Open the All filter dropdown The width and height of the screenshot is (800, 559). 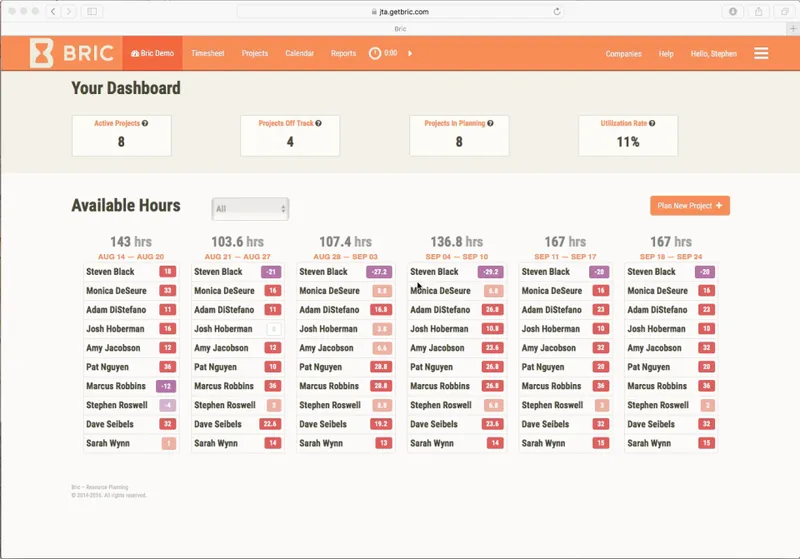coord(250,209)
